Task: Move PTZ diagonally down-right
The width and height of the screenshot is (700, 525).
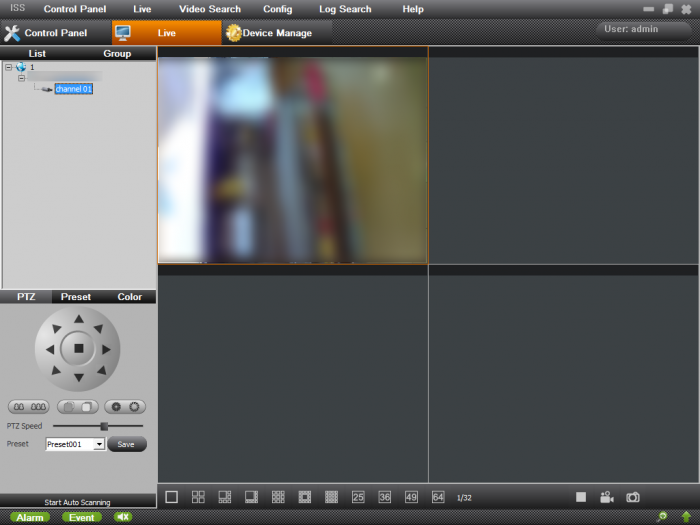Action: [102, 370]
